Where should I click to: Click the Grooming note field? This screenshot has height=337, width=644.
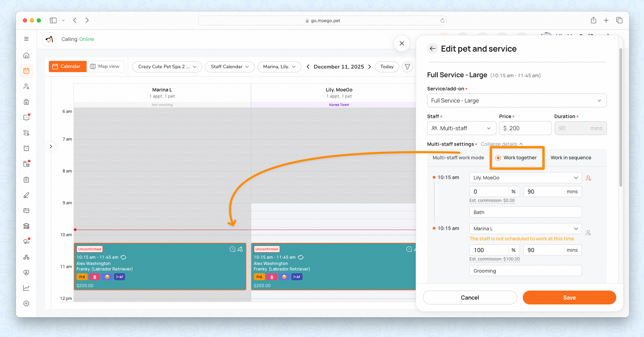tap(525, 271)
